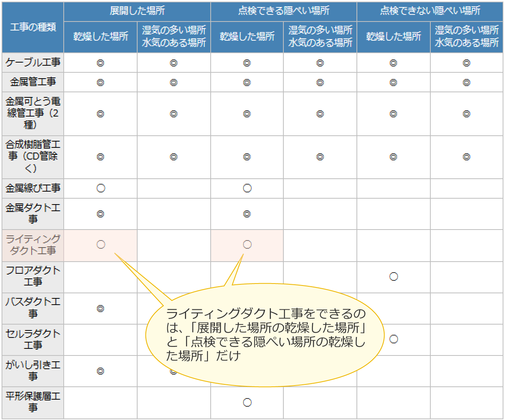Screen dimensions: 505x420
Task: Select the 展開した場所 column group header
Action: [x=137, y=11]
